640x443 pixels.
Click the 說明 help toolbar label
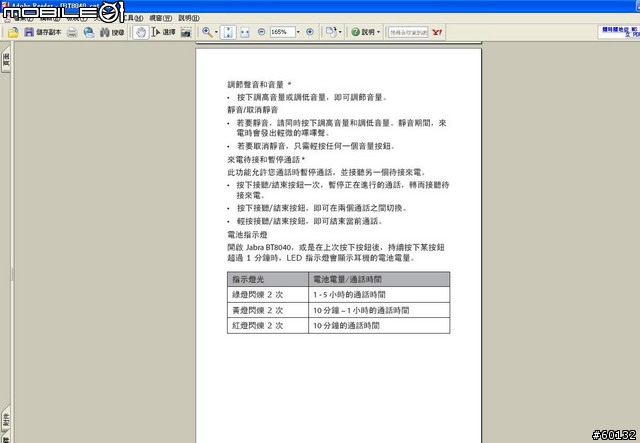click(368, 32)
